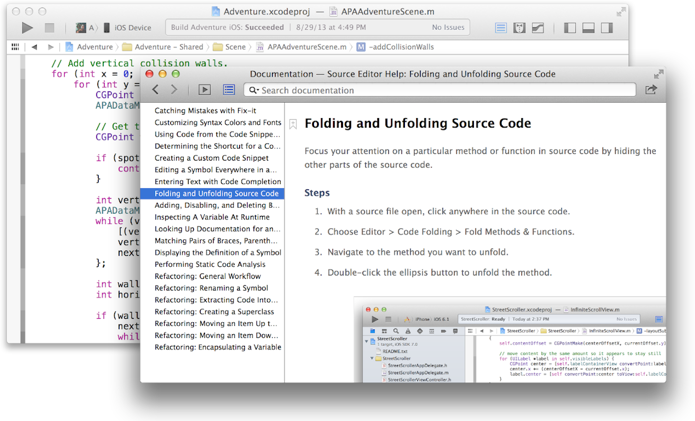Open Refactoring: Moving an Item Dow… topic

pyautogui.click(x=216, y=335)
